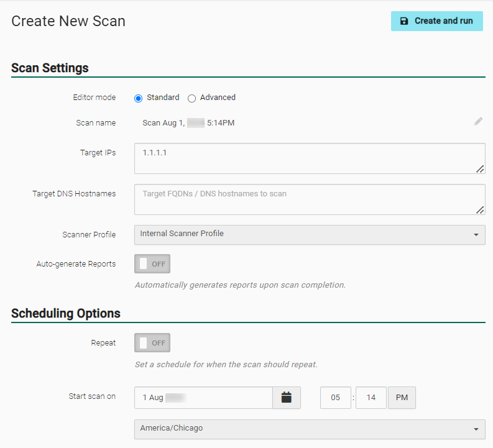Click the Scanner Profile dropdown arrow
Screen dimensions: 493x448
(476, 235)
